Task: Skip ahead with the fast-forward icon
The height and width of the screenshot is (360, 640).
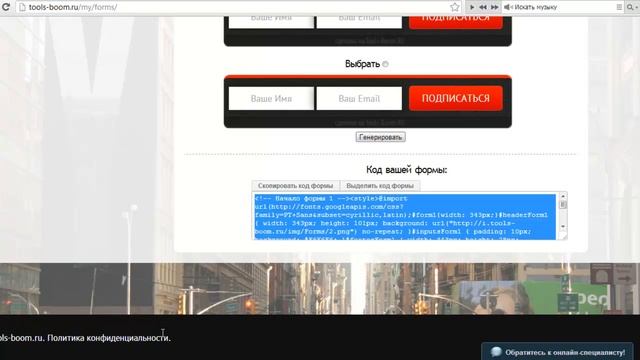Action: 494,7
